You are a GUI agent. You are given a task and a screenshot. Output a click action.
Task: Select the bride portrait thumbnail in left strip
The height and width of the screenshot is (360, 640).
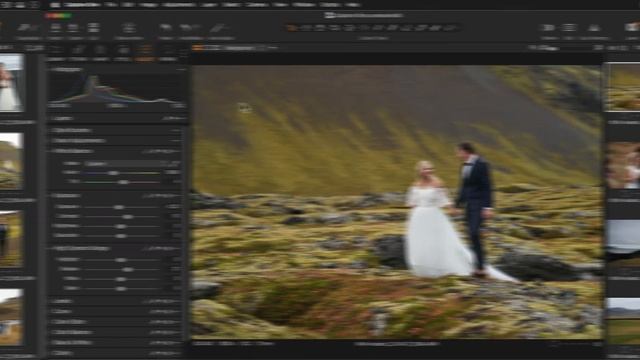(11, 83)
